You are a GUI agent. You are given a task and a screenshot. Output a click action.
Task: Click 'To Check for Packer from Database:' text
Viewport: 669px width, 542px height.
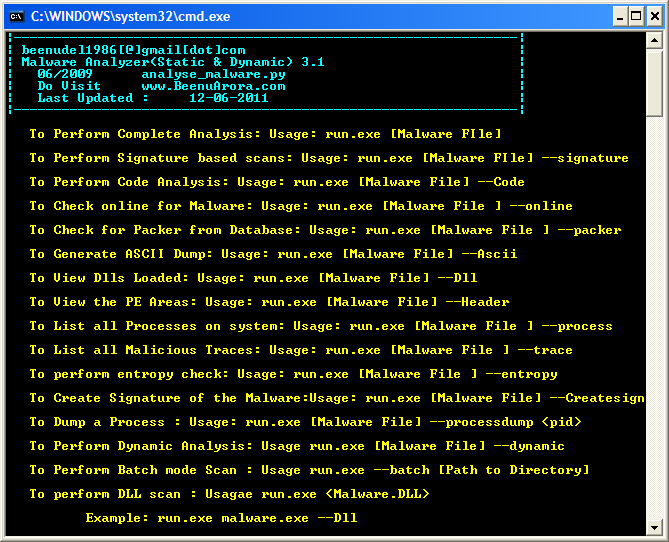[165, 230]
